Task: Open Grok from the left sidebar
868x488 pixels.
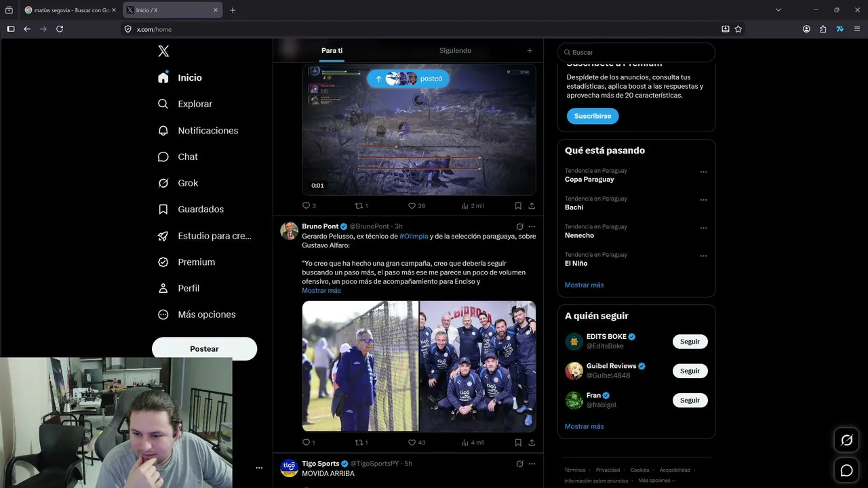Action: pyautogui.click(x=178, y=183)
